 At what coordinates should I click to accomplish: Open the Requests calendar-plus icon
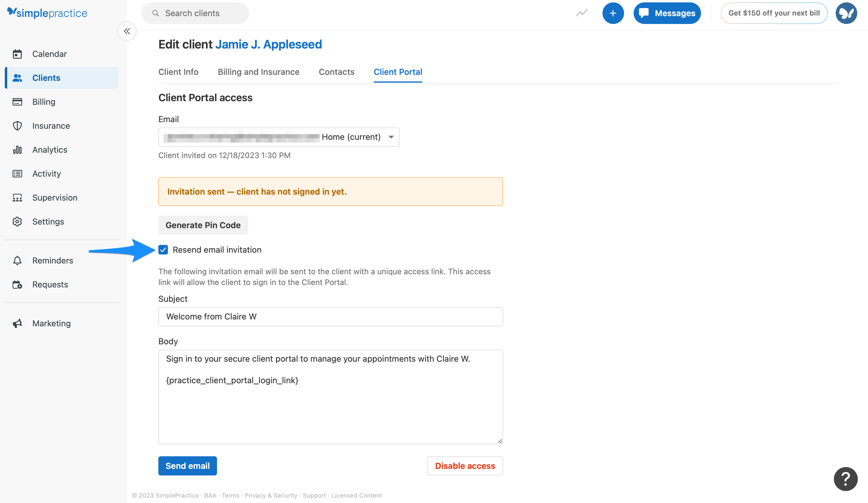(x=17, y=284)
